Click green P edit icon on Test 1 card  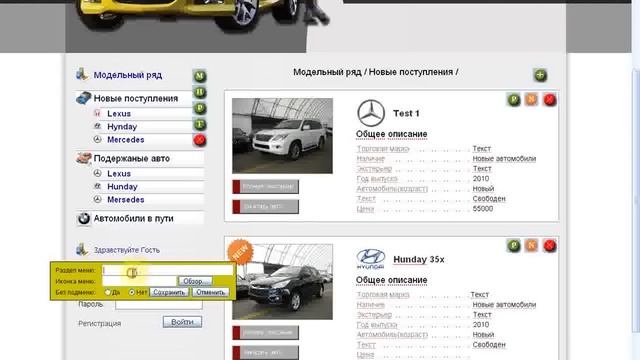[x=513, y=100]
